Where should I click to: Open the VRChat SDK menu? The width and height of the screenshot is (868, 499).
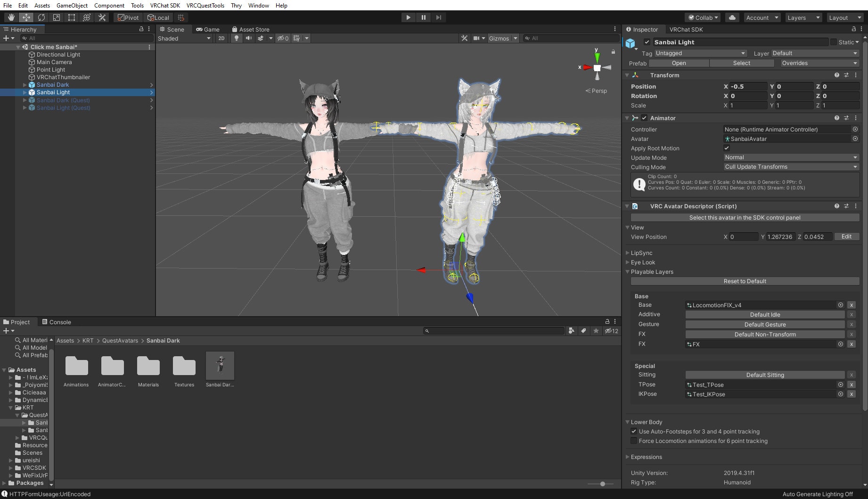point(165,5)
